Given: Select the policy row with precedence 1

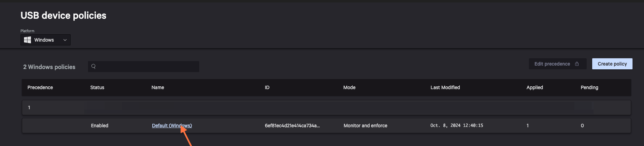Looking at the screenshot, I should click(x=326, y=108).
